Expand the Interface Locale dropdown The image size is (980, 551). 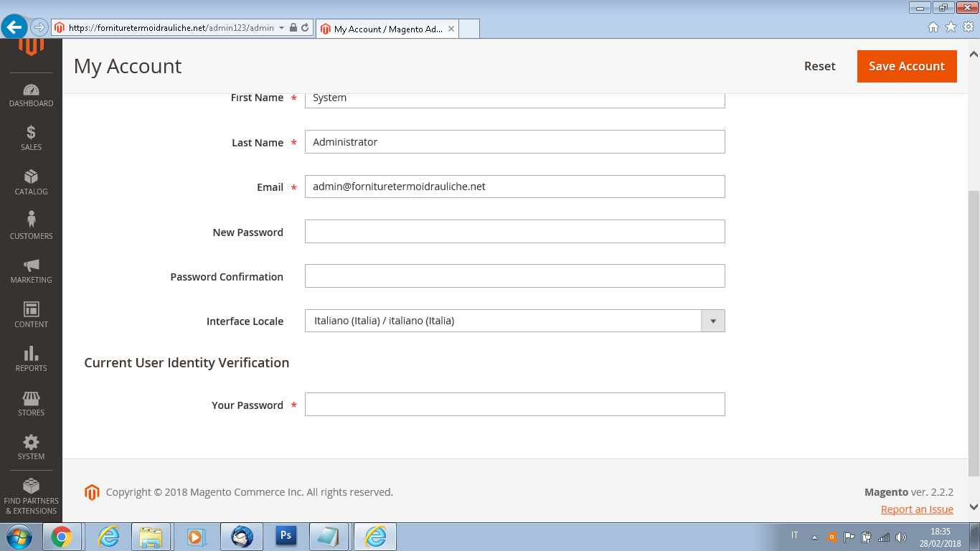tap(712, 321)
